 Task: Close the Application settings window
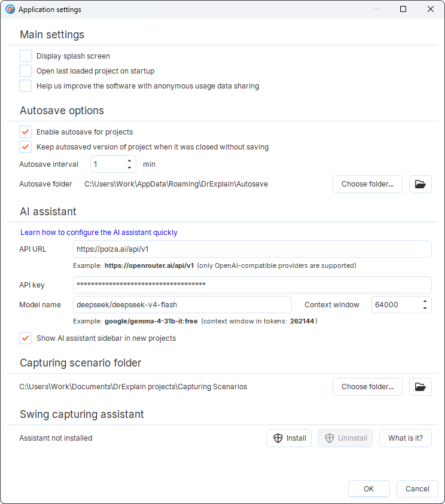point(431,9)
